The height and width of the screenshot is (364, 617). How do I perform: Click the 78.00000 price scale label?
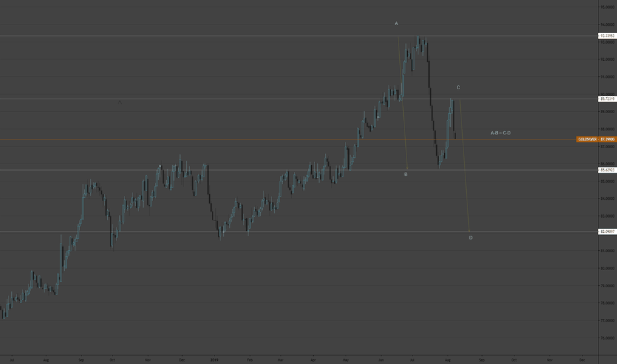pyautogui.click(x=608, y=303)
